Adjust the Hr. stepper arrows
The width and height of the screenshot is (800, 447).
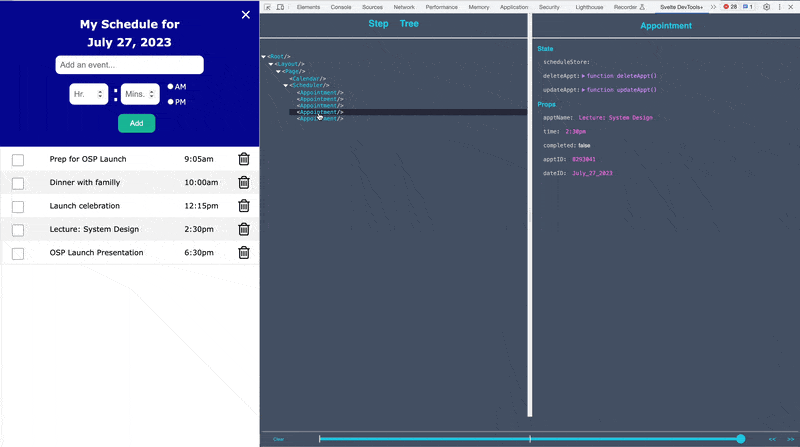pos(100,94)
